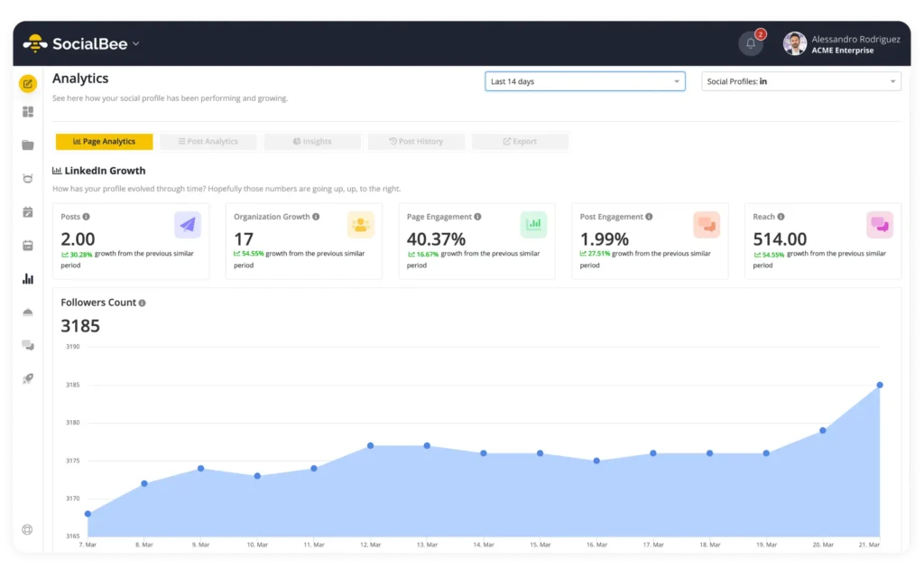Click the Reach value 514.00
Viewport: 924px width, 578px height.
pos(780,239)
